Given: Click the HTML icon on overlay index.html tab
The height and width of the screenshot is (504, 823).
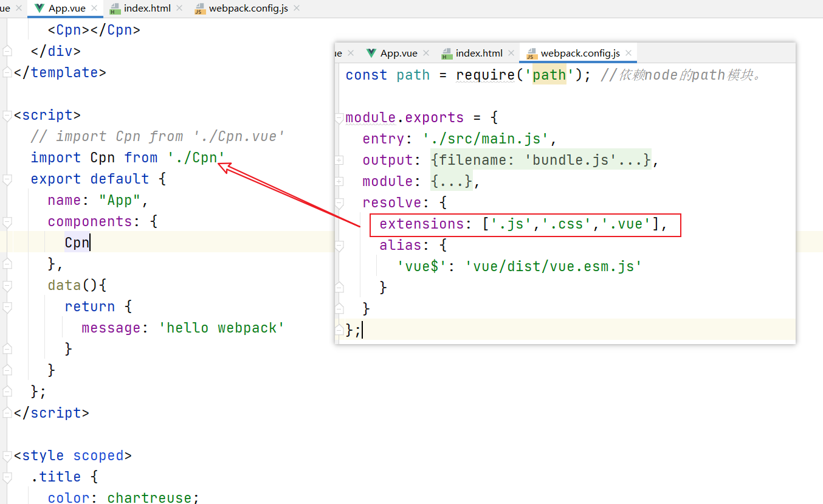Looking at the screenshot, I should click(x=447, y=54).
